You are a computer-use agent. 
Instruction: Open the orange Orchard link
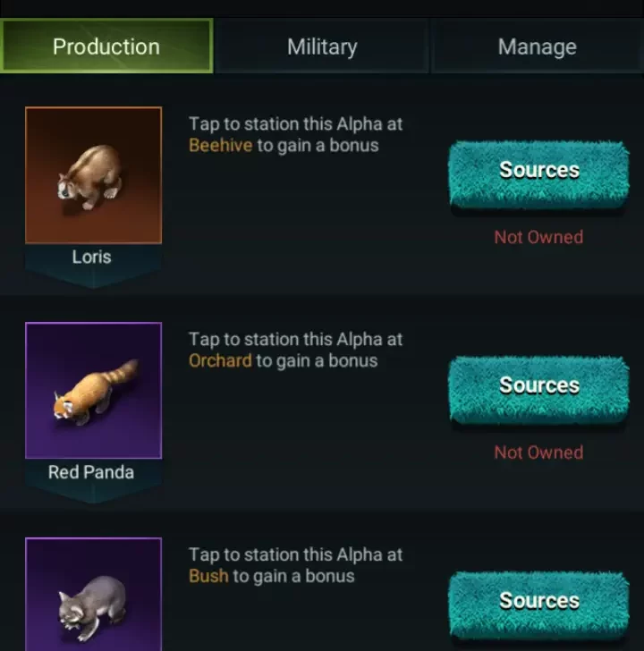[x=220, y=361]
